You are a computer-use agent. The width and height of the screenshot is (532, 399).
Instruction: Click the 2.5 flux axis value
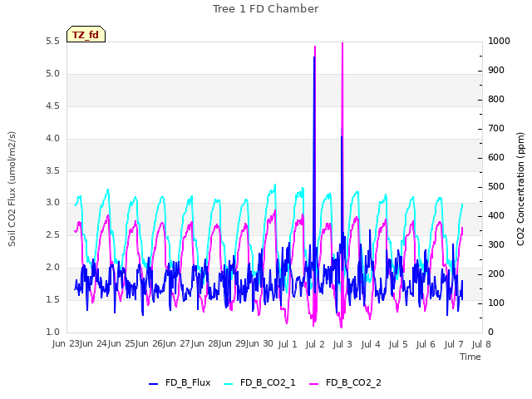(52, 234)
